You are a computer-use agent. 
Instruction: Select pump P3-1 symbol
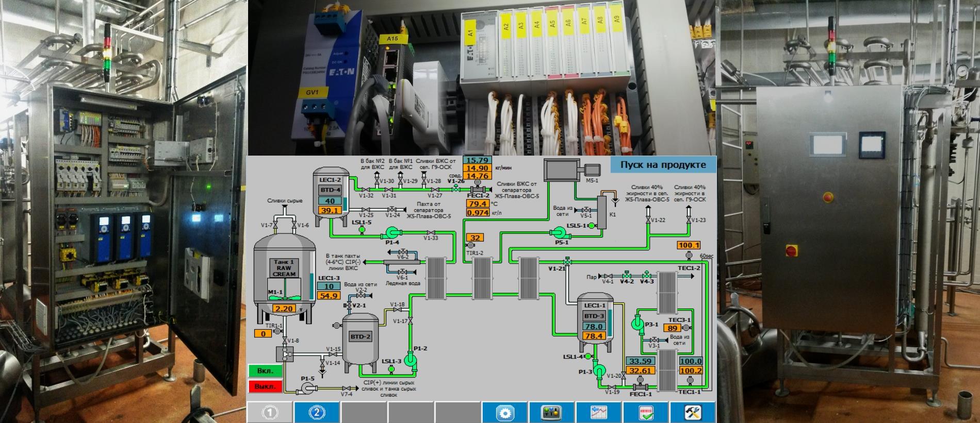coord(636,324)
